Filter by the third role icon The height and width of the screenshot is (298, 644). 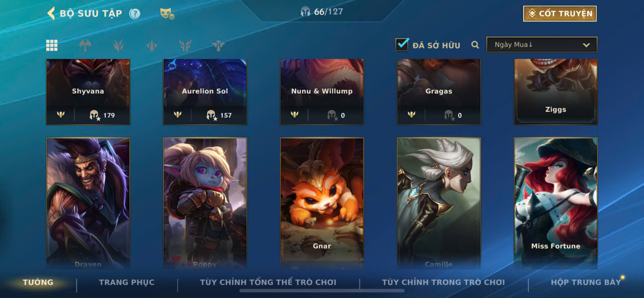(x=152, y=45)
